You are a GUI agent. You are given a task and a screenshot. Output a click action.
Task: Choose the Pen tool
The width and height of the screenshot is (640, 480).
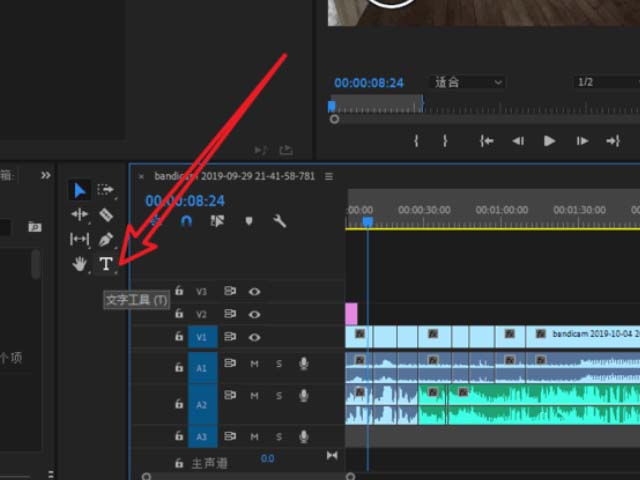point(106,240)
